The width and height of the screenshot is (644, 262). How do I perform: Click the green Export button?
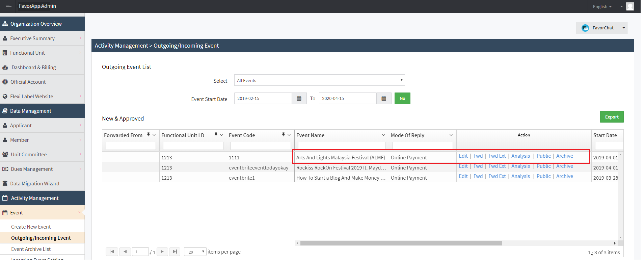point(612,117)
